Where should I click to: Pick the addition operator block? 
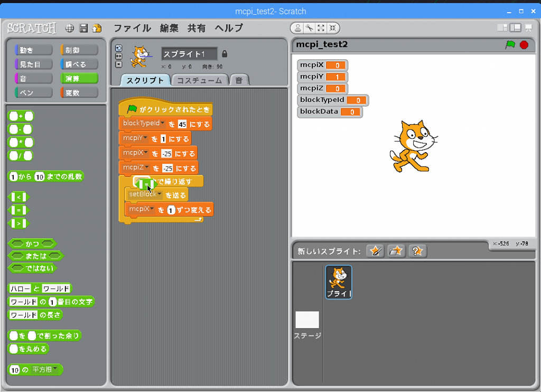(21, 116)
